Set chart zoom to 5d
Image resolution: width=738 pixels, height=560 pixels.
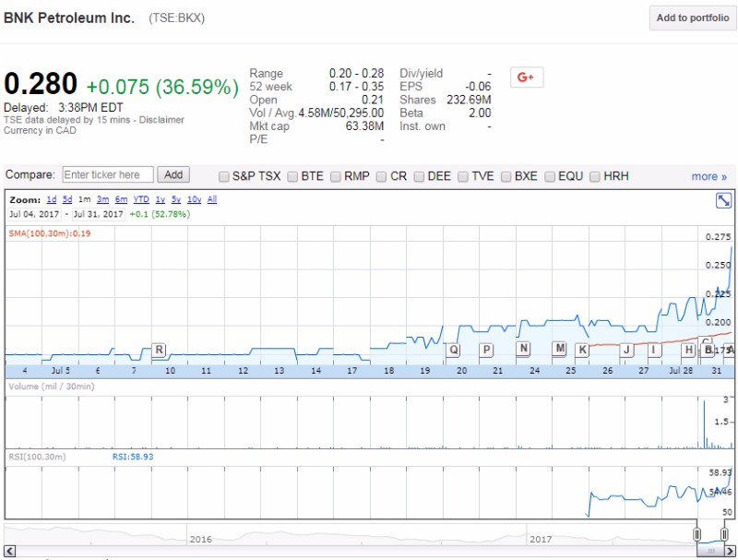pos(67,199)
